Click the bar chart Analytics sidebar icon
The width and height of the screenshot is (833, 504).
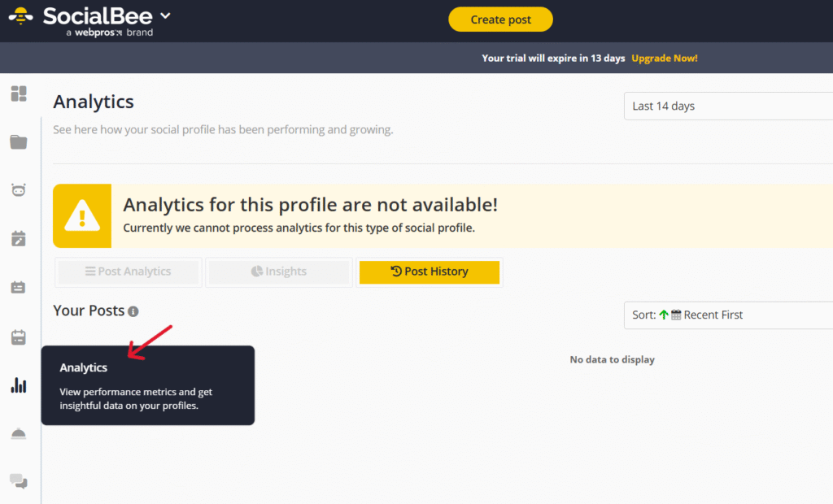pyautogui.click(x=19, y=385)
